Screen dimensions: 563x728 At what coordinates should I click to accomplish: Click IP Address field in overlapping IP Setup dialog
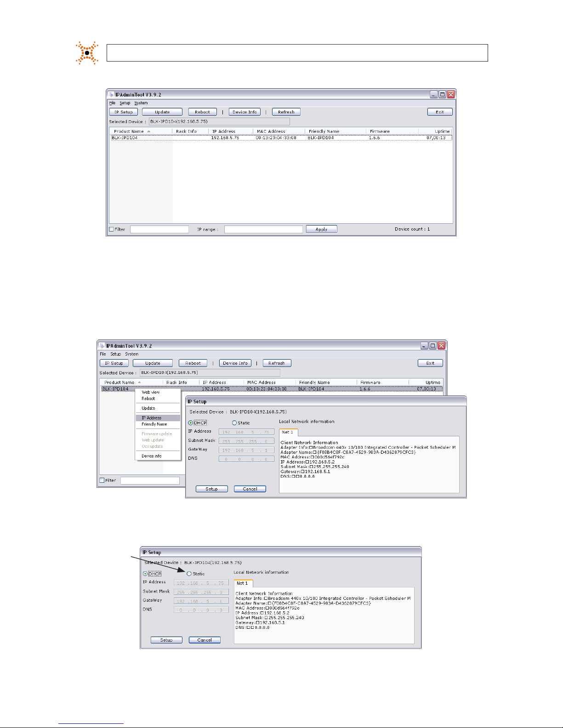[246, 432]
